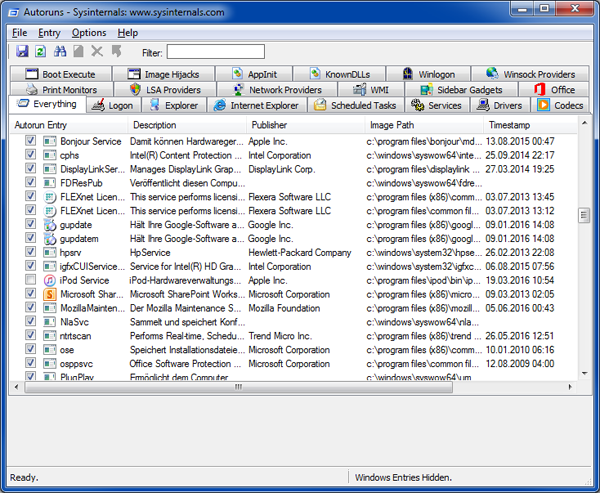The width and height of the screenshot is (600, 493).
Task: Sort by Image Path column header
Action: point(424,125)
